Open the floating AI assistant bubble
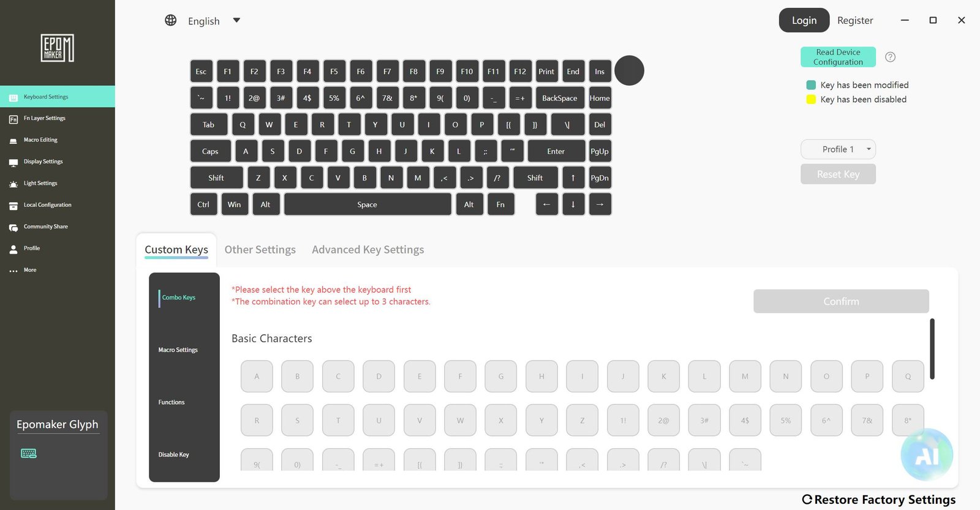Image resolution: width=980 pixels, height=510 pixels. (927, 455)
